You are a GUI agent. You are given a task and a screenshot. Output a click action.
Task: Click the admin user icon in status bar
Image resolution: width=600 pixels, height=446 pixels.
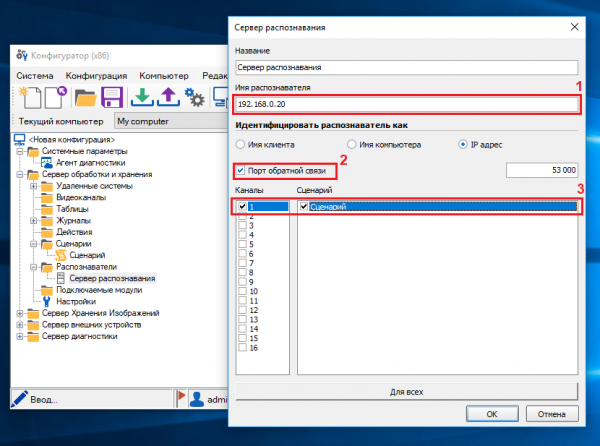[x=199, y=399]
